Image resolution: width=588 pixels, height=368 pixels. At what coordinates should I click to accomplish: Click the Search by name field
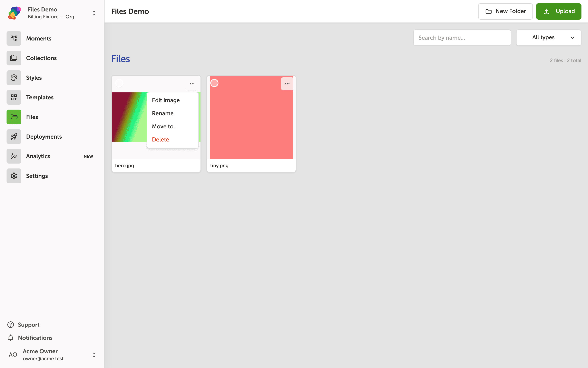click(x=462, y=38)
